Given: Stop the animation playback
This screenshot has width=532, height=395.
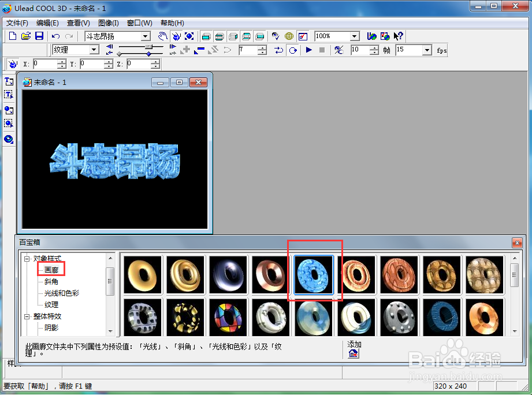Looking at the screenshot, I should (322, 50).
